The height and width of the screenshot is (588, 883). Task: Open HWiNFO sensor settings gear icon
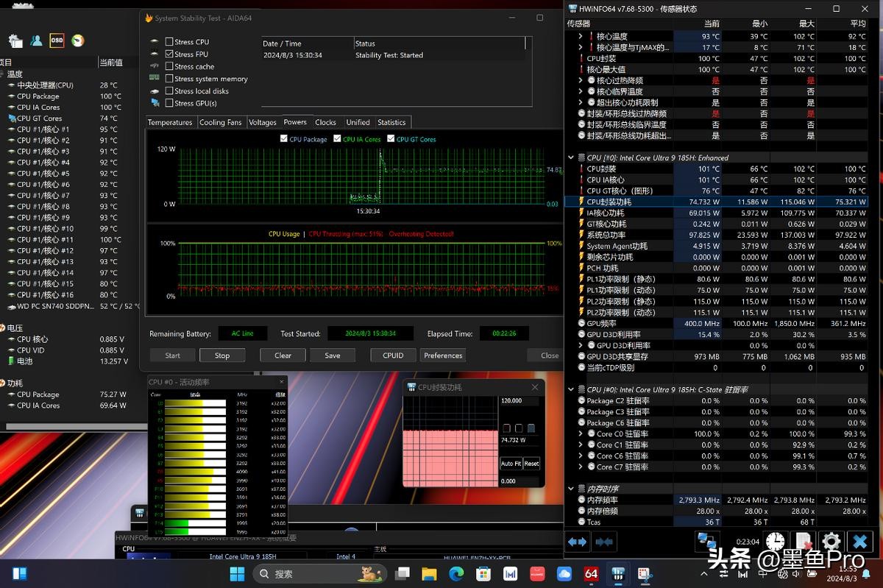831,542
